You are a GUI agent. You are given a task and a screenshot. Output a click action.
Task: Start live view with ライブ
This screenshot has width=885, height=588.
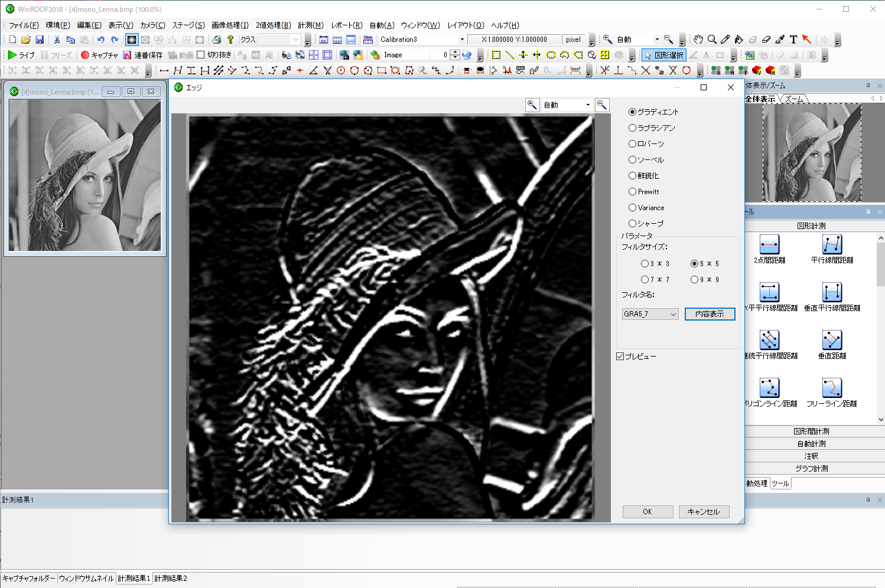click(21, 55)
